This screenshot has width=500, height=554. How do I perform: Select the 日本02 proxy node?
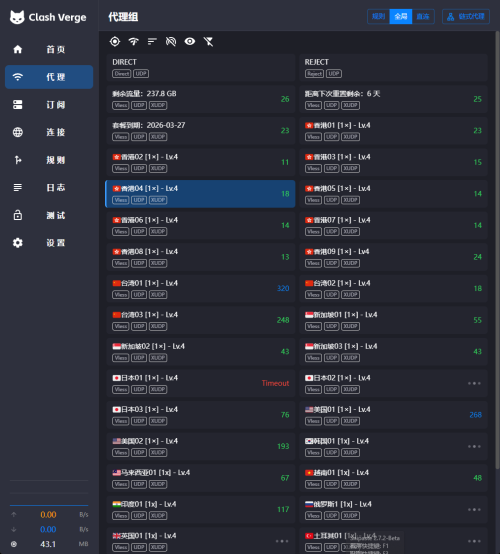(393, 383)
